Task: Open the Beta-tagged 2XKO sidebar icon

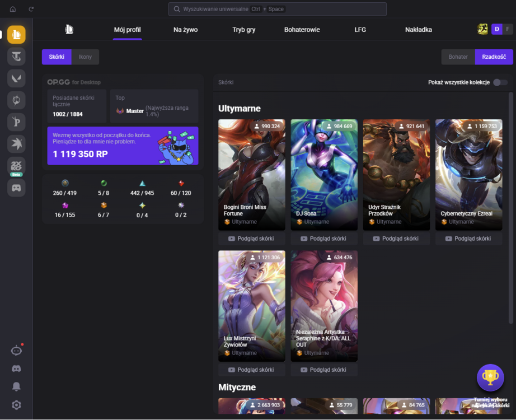Action: pyautogui.click(x=16, y=166)
